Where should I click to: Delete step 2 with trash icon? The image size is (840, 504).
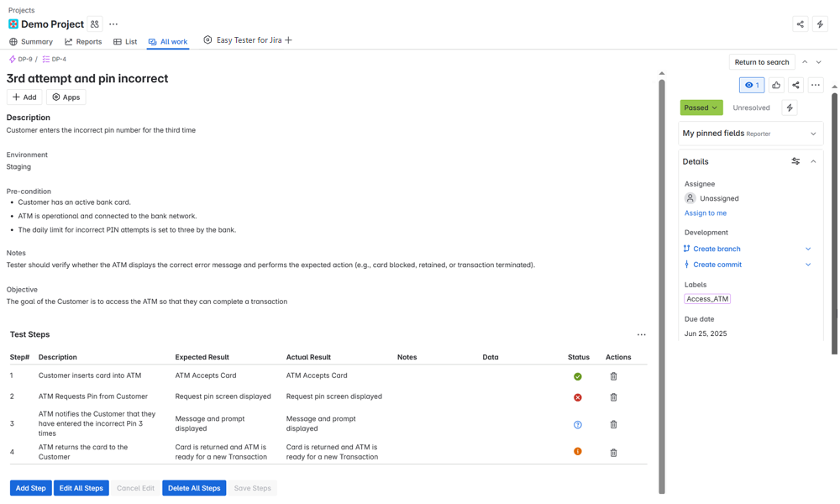click(614, 397)
